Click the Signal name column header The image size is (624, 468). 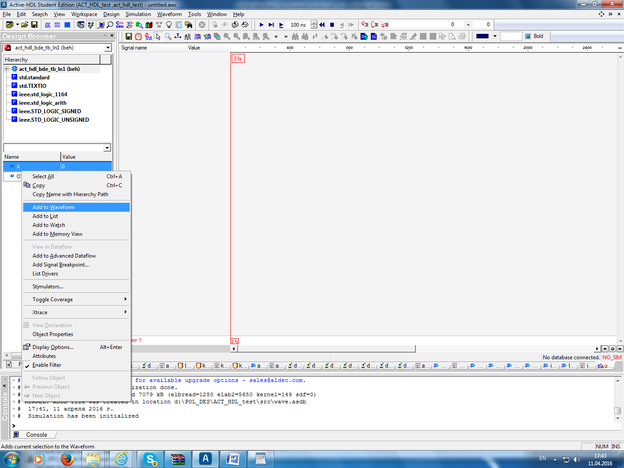pyautogui.click(x=134, y=48)
